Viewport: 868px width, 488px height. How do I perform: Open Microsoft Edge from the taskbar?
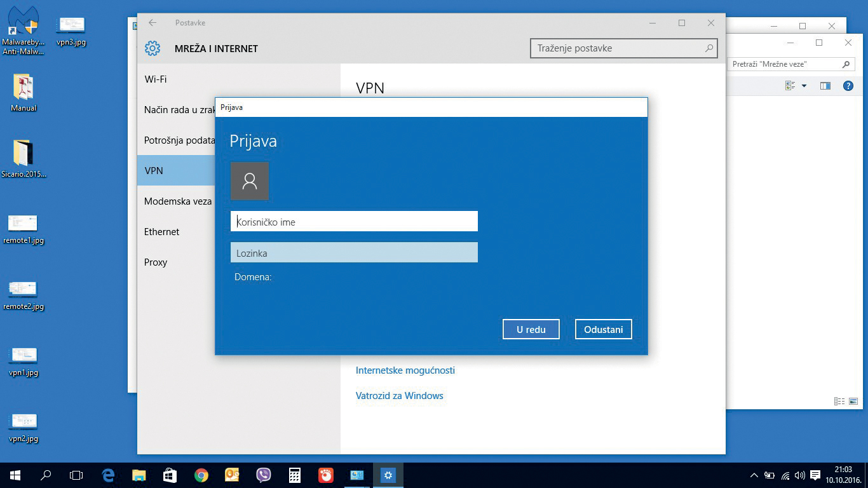click(x=108, y=475)
